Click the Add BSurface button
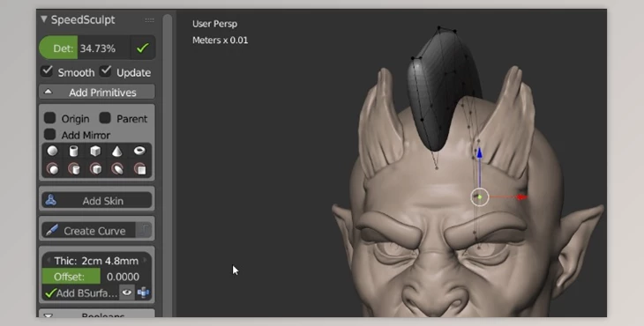 pos(80,293)
